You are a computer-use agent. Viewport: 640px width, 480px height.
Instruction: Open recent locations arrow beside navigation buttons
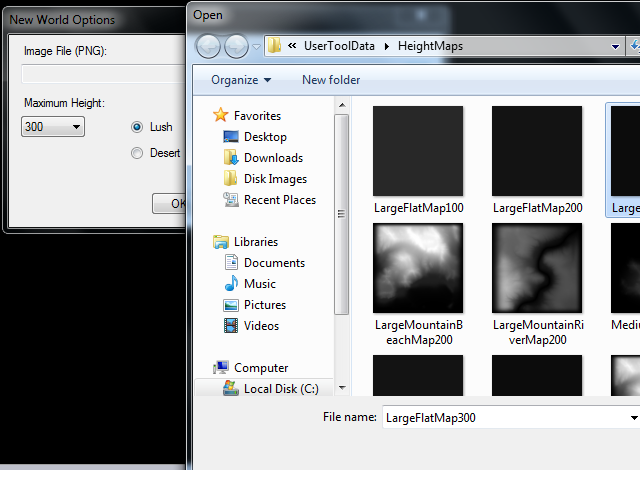(x=256, y=47)
